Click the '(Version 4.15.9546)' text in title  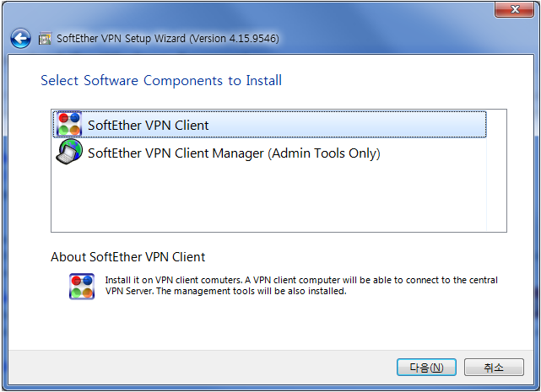pyautogui.click(x=234, y=38)
